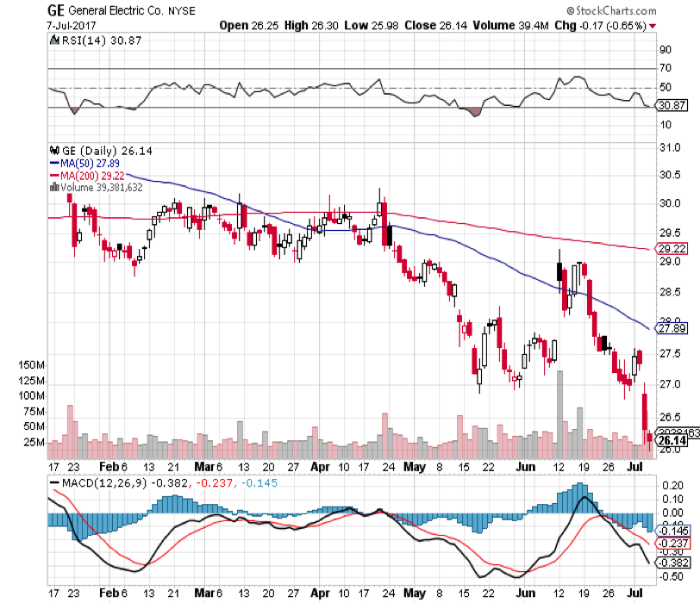Click the 30.87 RSI value tag
700x603 pixels.
[x=670, y=106]
